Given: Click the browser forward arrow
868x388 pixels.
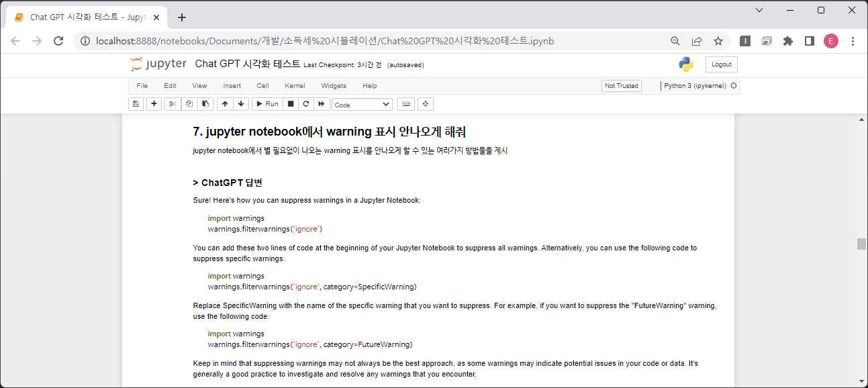Looking at the screenshot, I should pos(37,41).
